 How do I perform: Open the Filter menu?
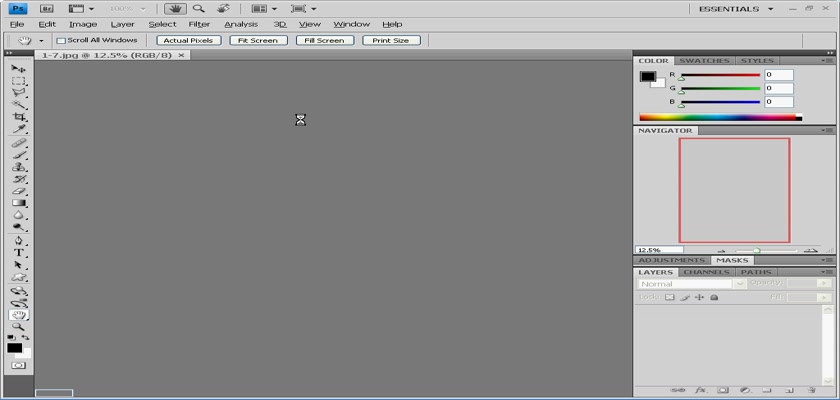click(x=199, y=24)
